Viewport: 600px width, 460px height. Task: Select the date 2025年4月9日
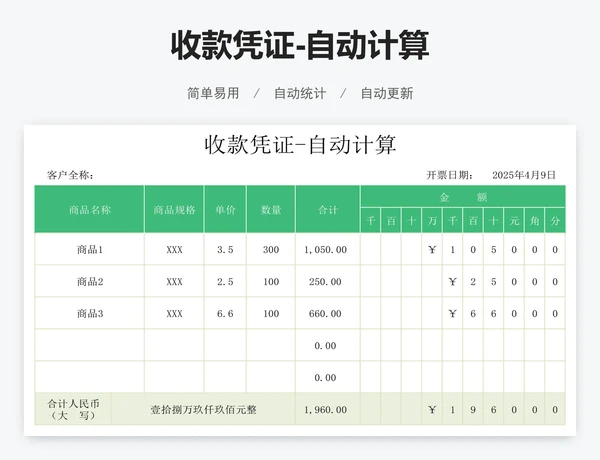523,175
